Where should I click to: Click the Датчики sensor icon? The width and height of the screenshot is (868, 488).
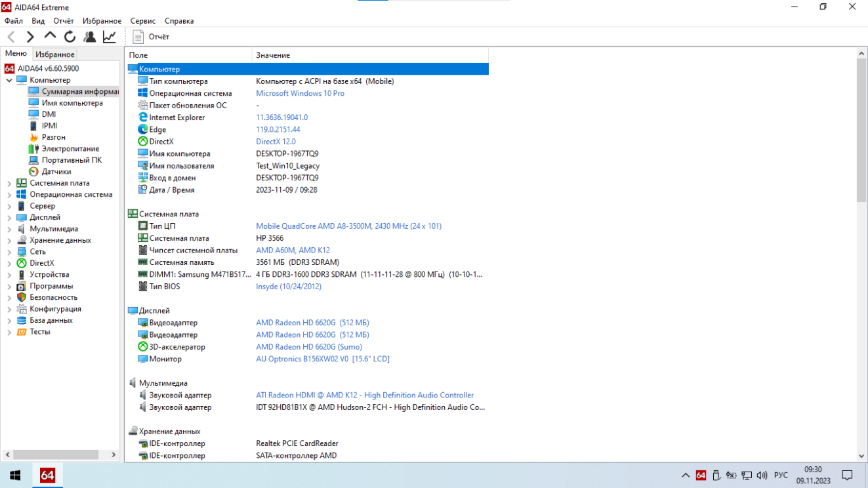(34, 171)
